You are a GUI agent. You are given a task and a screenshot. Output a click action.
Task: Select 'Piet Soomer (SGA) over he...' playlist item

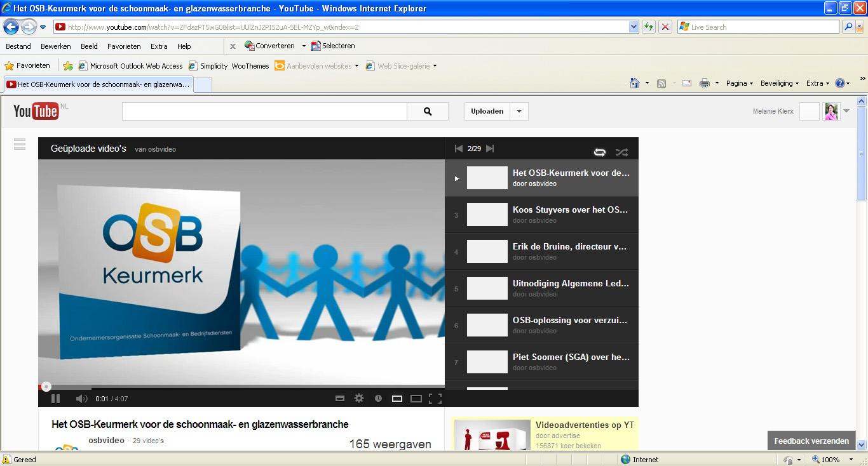(541, 362)
